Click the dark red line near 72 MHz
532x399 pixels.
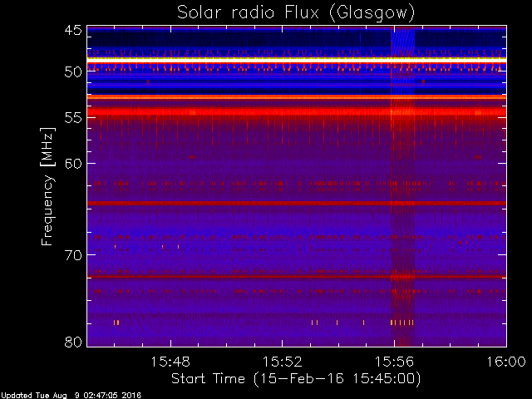pos(297,277)
